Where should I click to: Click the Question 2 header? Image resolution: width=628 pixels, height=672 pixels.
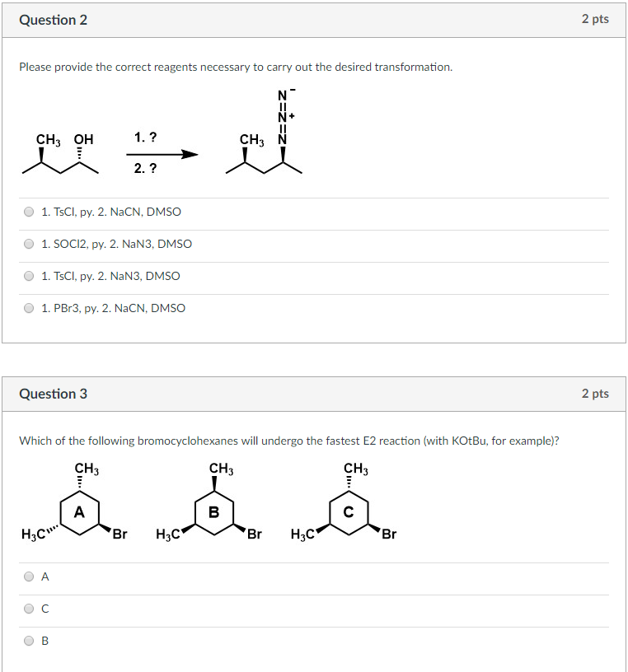pos(54,20)
